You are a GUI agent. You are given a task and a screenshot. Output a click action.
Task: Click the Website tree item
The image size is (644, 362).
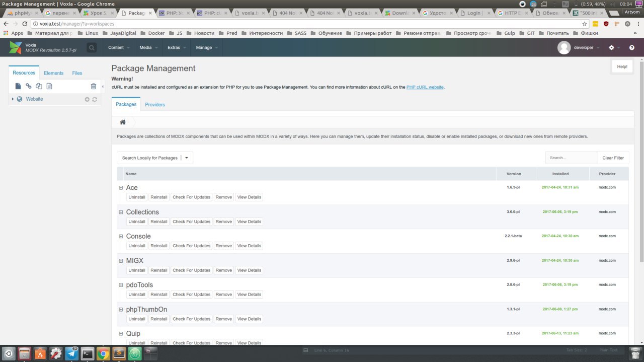click(34, 99)
